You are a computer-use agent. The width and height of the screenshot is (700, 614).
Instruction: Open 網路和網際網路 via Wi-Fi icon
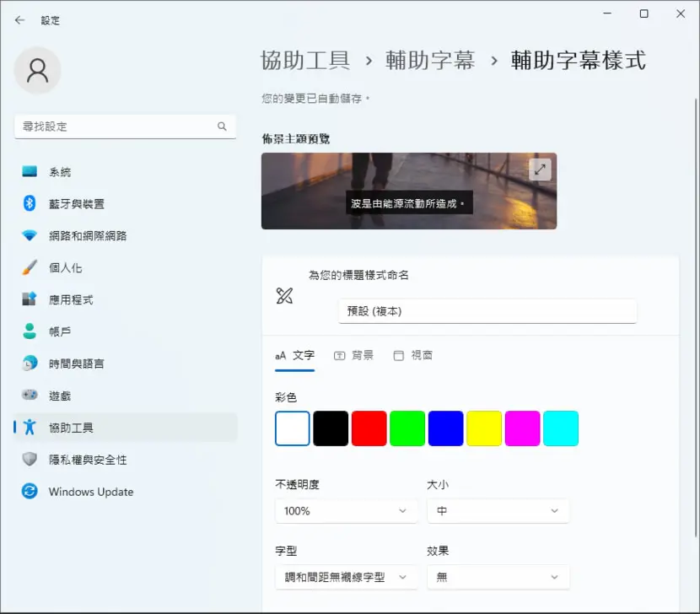pos(30,235)
